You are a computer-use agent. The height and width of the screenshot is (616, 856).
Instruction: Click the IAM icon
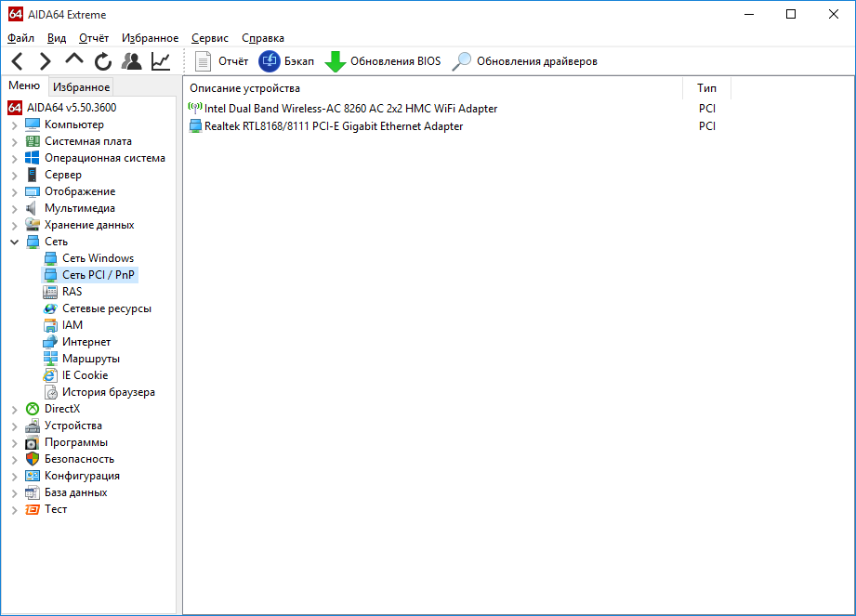pos(50,325)
